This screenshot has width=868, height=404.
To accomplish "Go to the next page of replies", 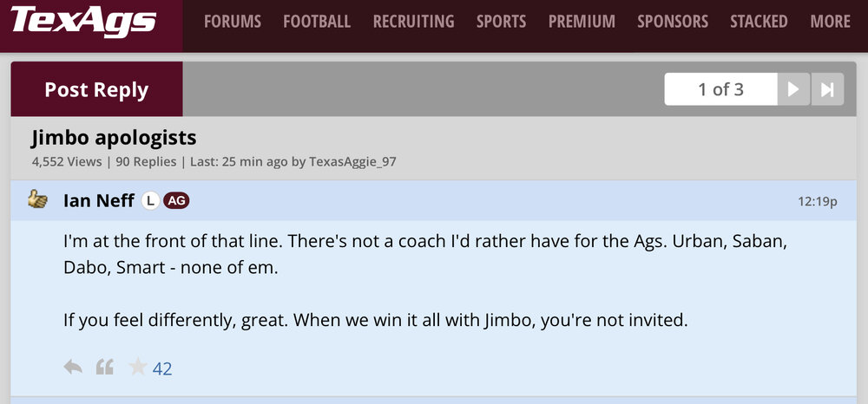I will coord(793,89).
